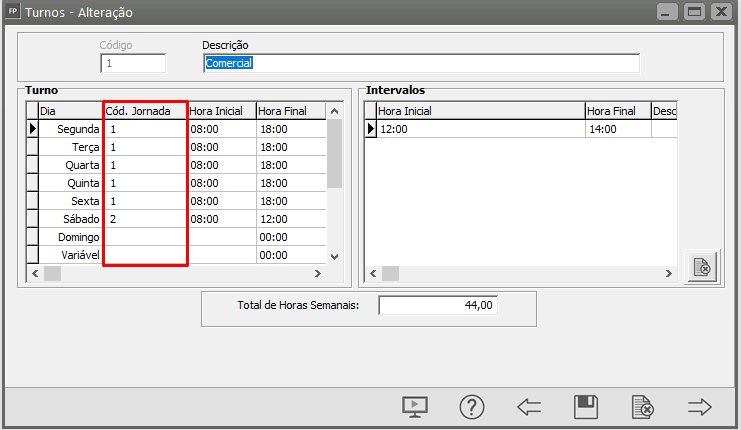Save the shift with the floppy disk icon
The width and height of the screenshot is (741, 430).
pos(586,407)
